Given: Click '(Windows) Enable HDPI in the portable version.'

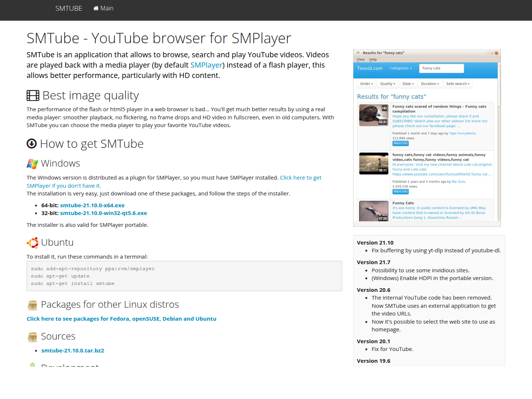Looking at the screenshot, I should pyautogui.click(x=432, y=278).
